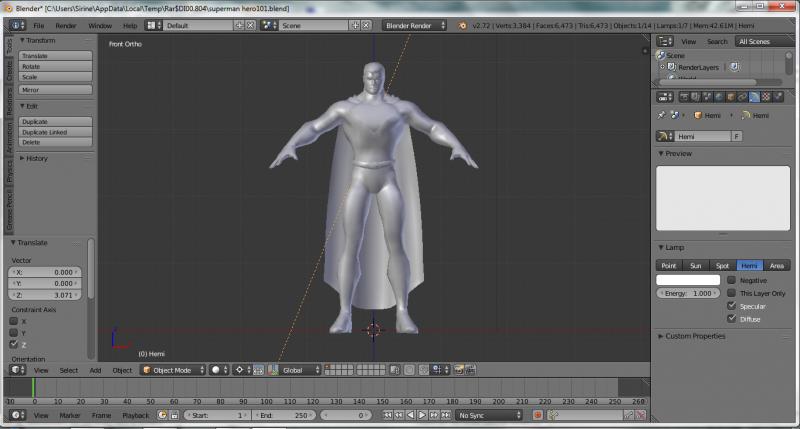Click the lamp color swatch
Image resolution: width=800 pixels, height=429 pixels.
[687, 280]
